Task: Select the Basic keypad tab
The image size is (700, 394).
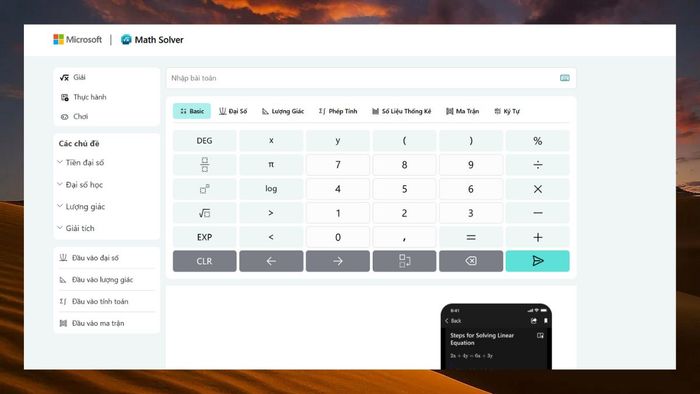Action: [192, 111]
